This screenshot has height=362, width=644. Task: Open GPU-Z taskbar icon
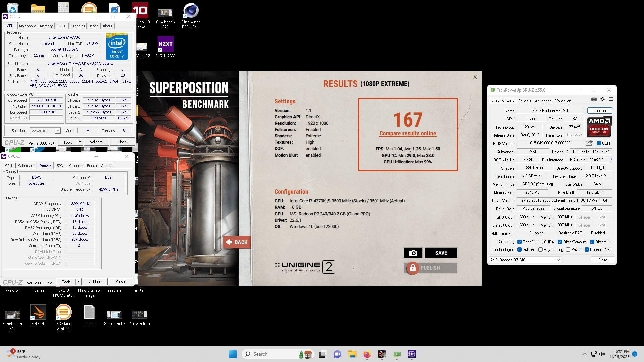click(397, 354)
